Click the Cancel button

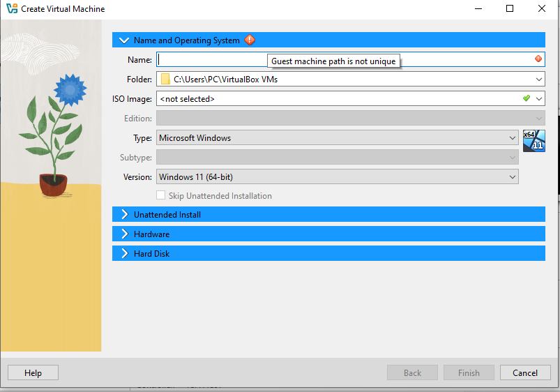(x=524, y=373)
